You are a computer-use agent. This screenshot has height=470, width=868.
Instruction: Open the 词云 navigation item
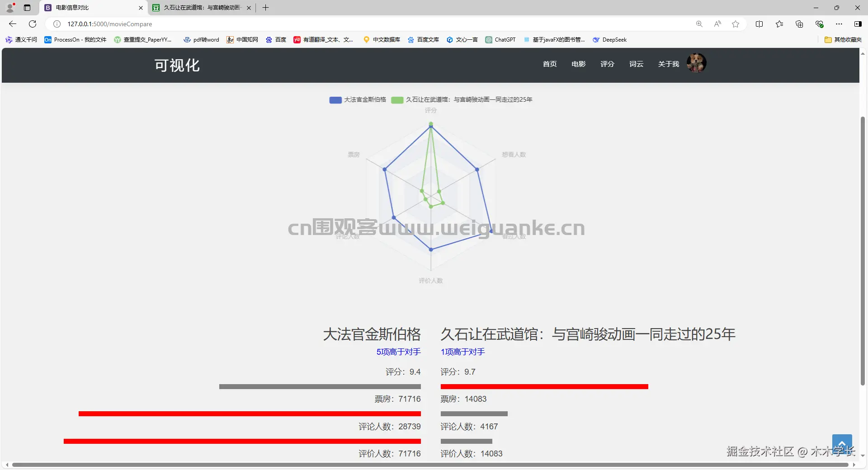636,64
